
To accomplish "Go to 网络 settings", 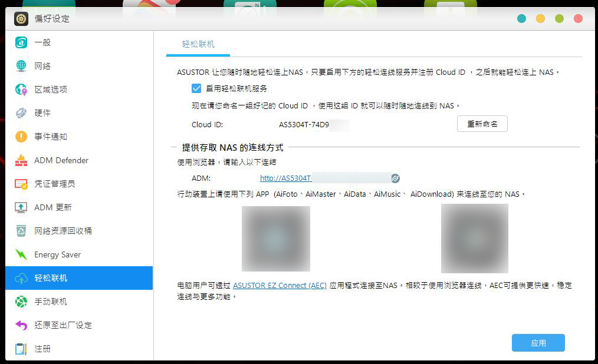I will pos(80,66).
